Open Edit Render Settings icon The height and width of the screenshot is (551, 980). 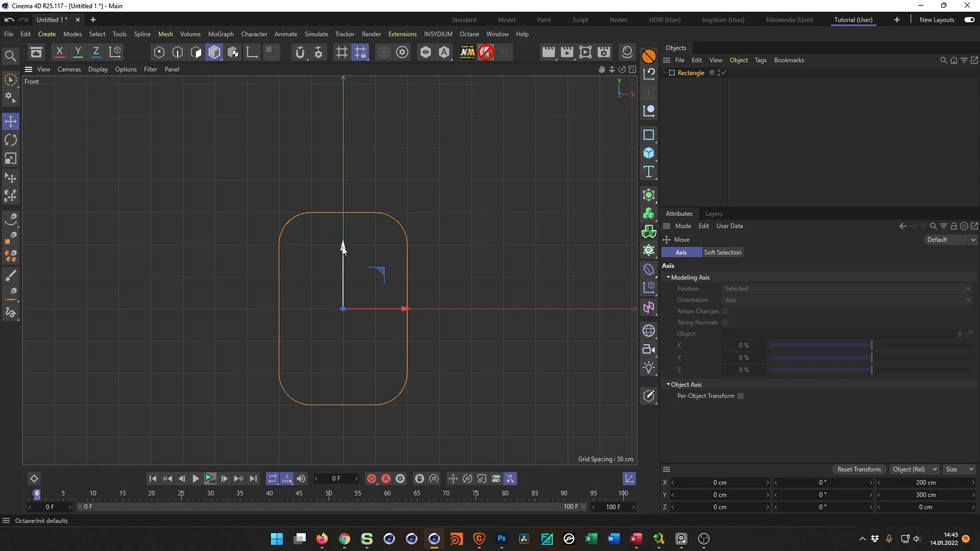pyautogui.click(x=604, y=52)
